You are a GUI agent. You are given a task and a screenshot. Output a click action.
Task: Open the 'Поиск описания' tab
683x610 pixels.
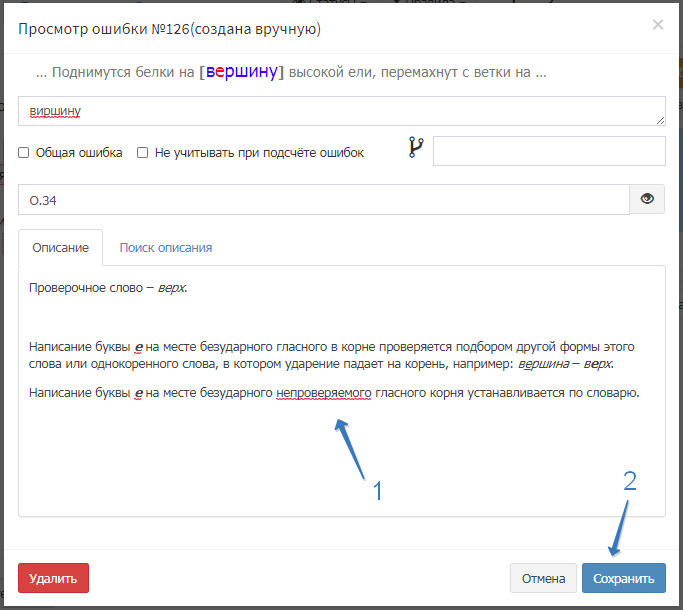[x=165, y=247]
